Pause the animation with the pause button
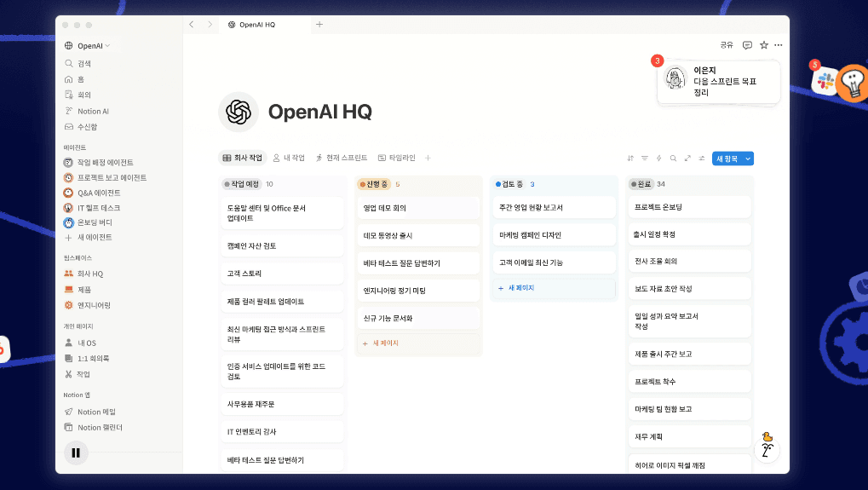The height and width of the screenshot is (490, 868). tap(76, 453)
